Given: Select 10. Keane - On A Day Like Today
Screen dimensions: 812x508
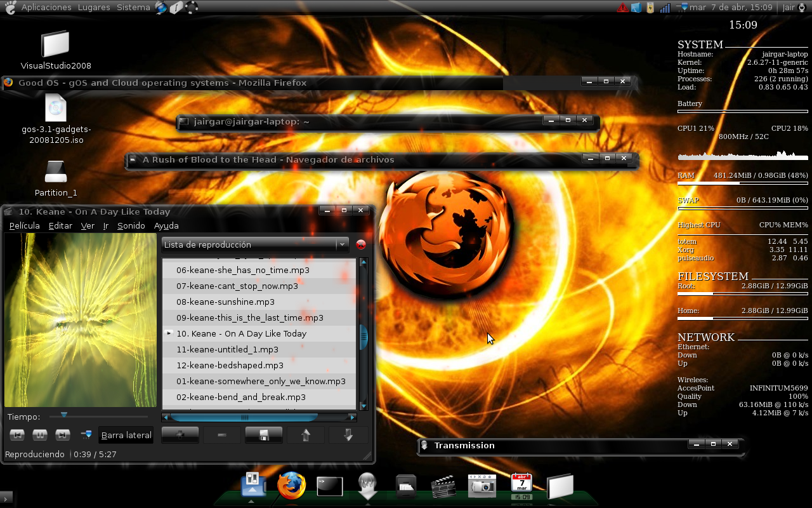Looking at the screenshot, I should [x=259, y=333].
